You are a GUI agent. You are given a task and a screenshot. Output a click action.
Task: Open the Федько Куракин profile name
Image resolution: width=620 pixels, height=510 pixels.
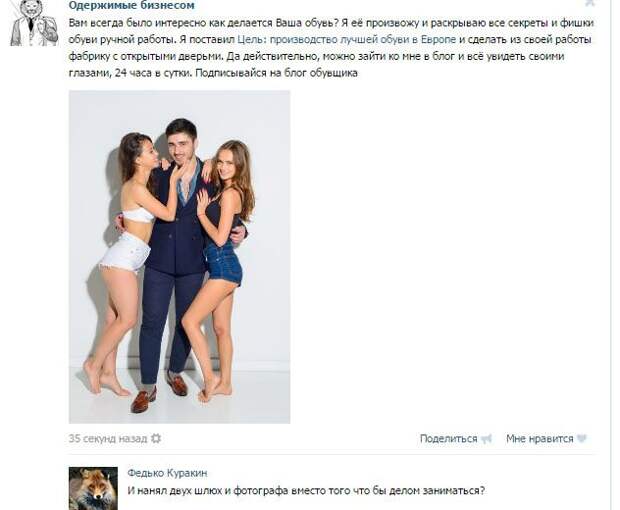coord(167,473)
